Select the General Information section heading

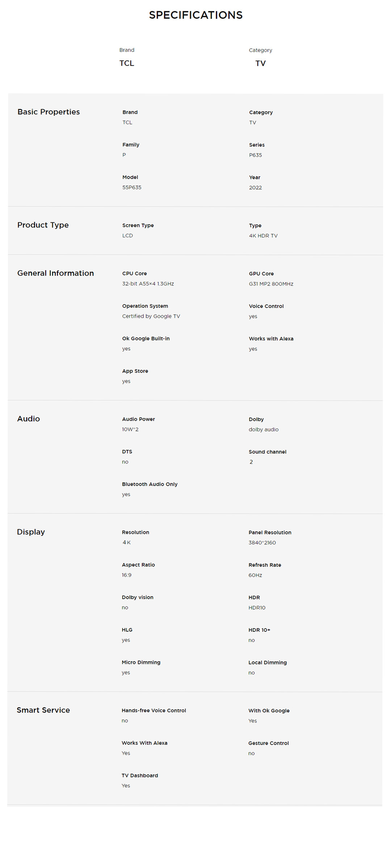coord(55,273)
